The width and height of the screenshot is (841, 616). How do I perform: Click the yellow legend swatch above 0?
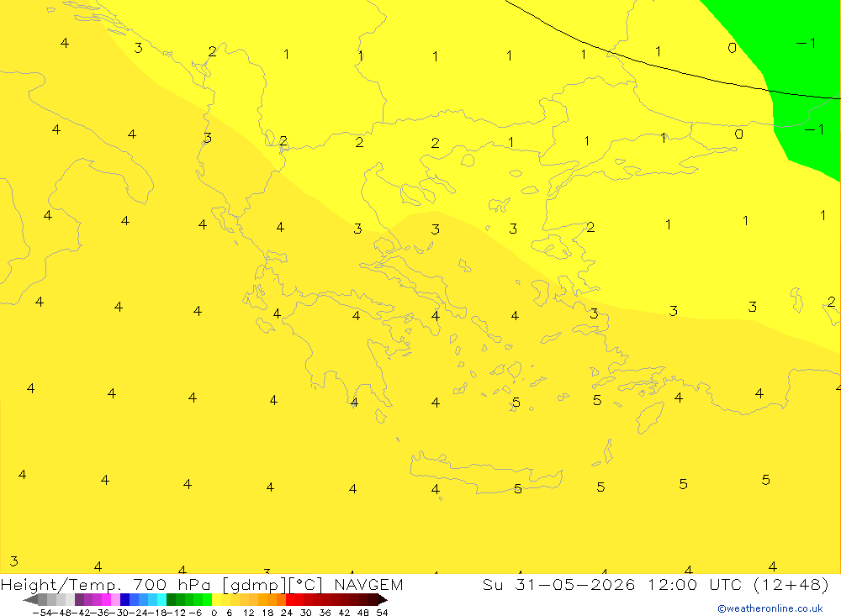217,600
